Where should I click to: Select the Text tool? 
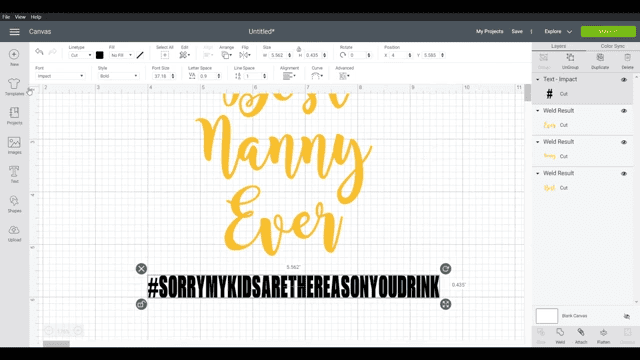(x=14, y=171)
